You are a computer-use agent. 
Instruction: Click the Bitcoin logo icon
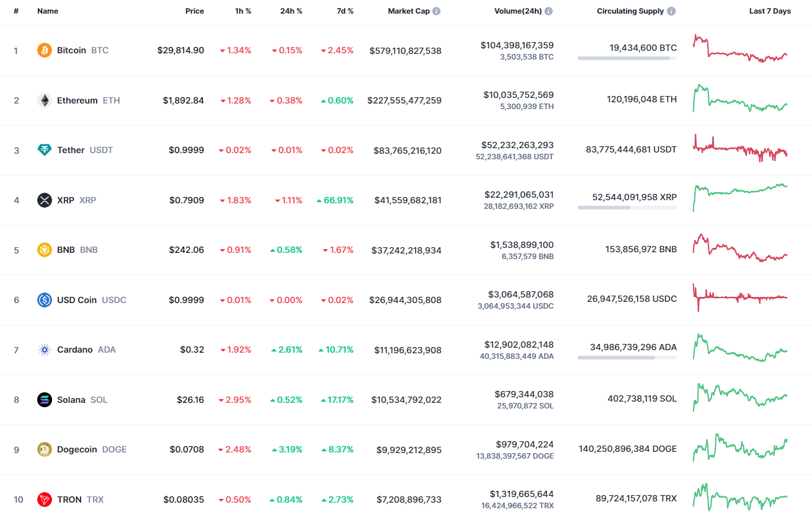pos(44,50)
